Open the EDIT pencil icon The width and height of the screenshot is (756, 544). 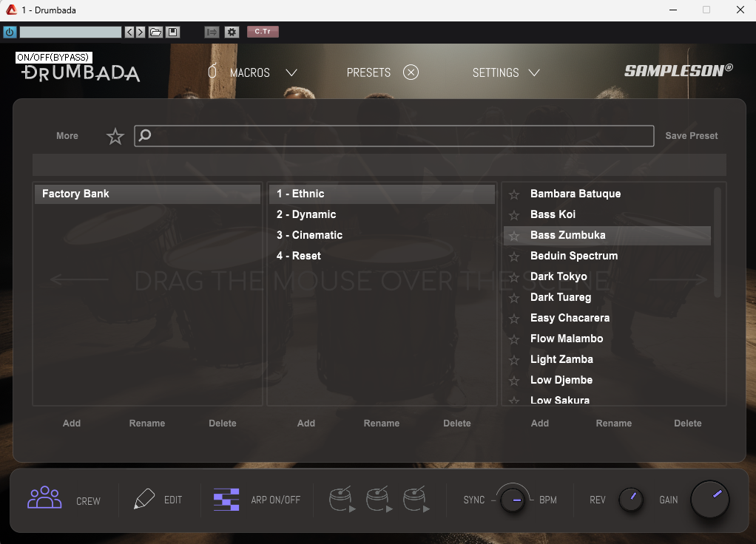tap(144, 499)
